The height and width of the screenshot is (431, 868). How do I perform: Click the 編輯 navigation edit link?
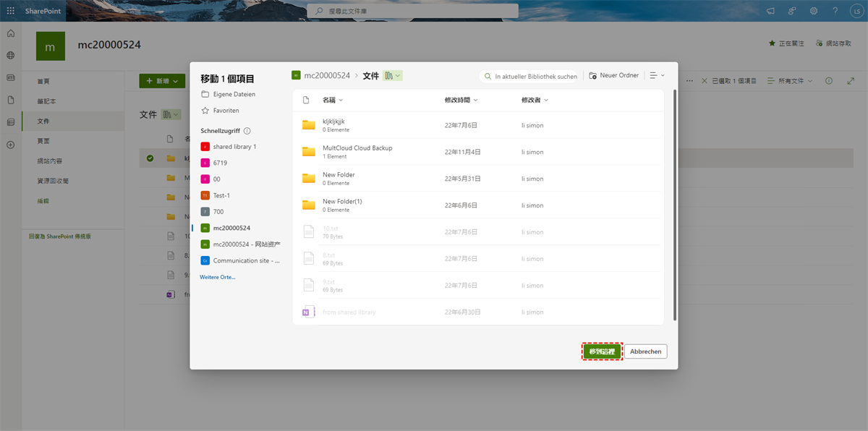click(43, 200)
